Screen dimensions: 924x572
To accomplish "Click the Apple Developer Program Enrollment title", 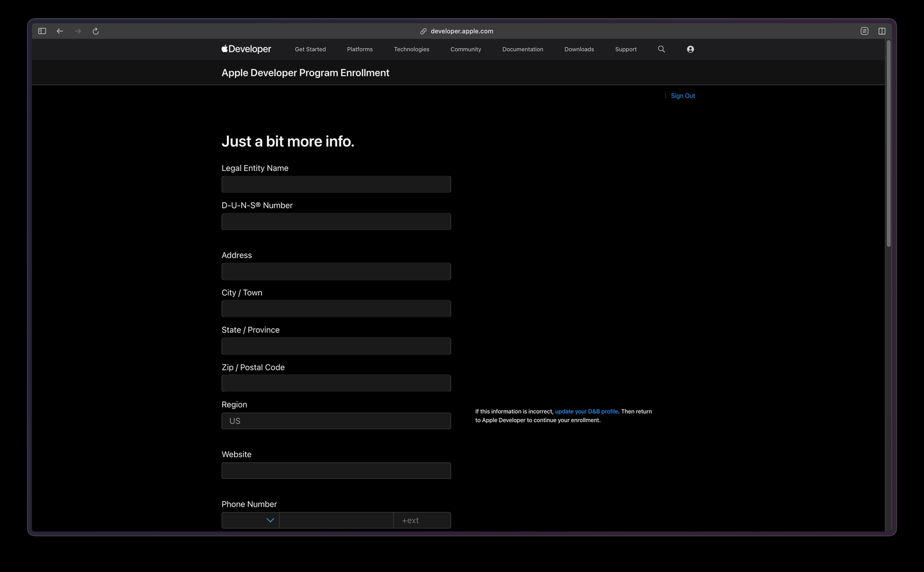I will pos(305,73).
